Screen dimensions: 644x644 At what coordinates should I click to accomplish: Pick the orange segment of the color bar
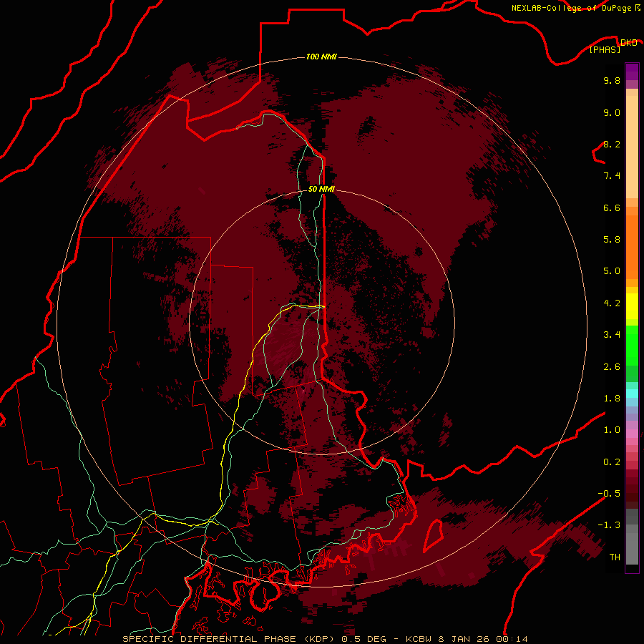click(632, 246)
